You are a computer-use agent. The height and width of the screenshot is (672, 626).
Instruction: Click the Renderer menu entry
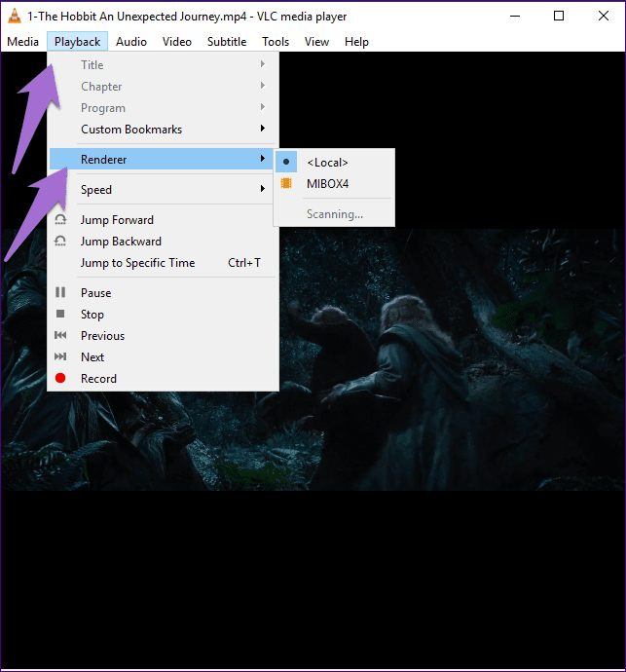click(163, 159)
